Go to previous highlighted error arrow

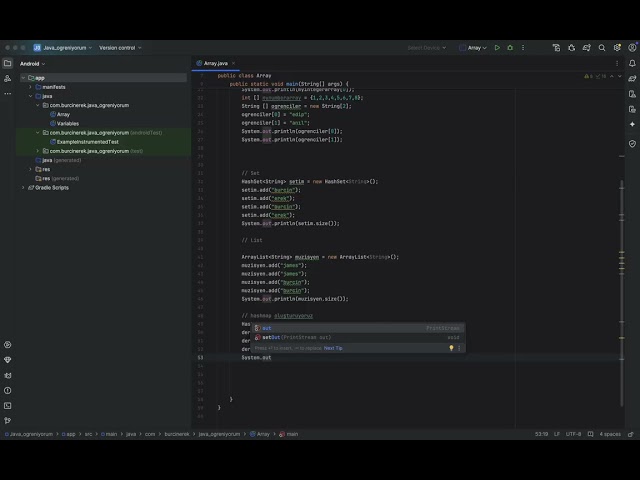[x=611, y=76]
